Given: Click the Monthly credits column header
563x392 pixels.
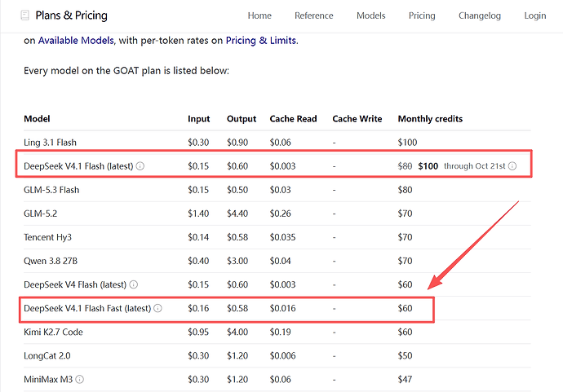Looking at the screenshot, I should tap(430, 119).
